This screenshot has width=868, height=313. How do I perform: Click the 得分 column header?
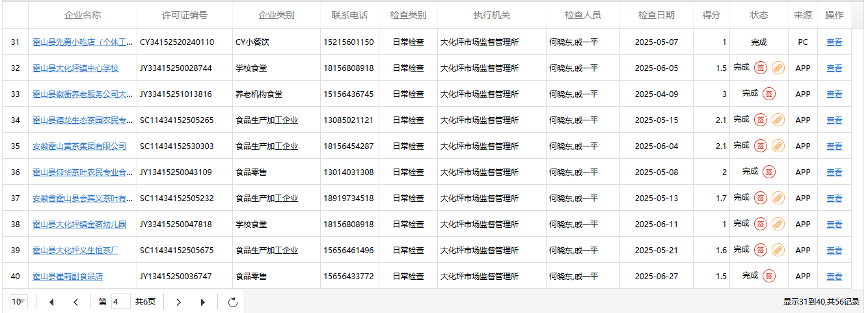[711, 15]
